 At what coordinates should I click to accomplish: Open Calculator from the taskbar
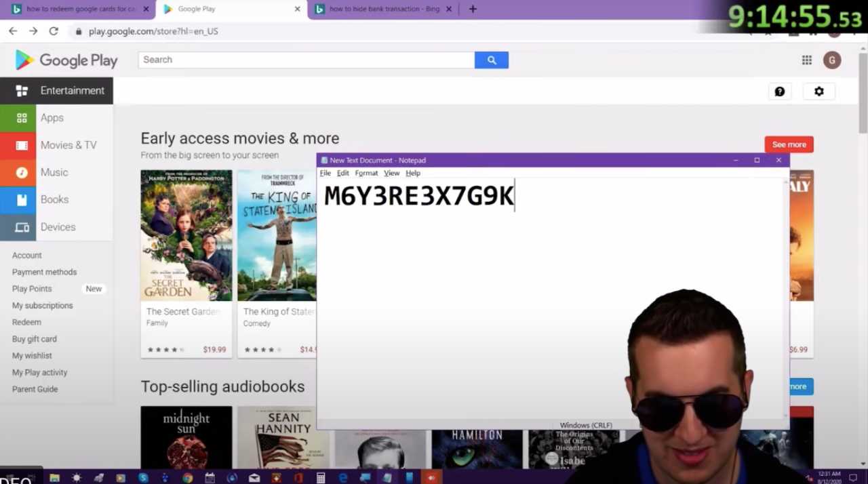click(321, 478)
